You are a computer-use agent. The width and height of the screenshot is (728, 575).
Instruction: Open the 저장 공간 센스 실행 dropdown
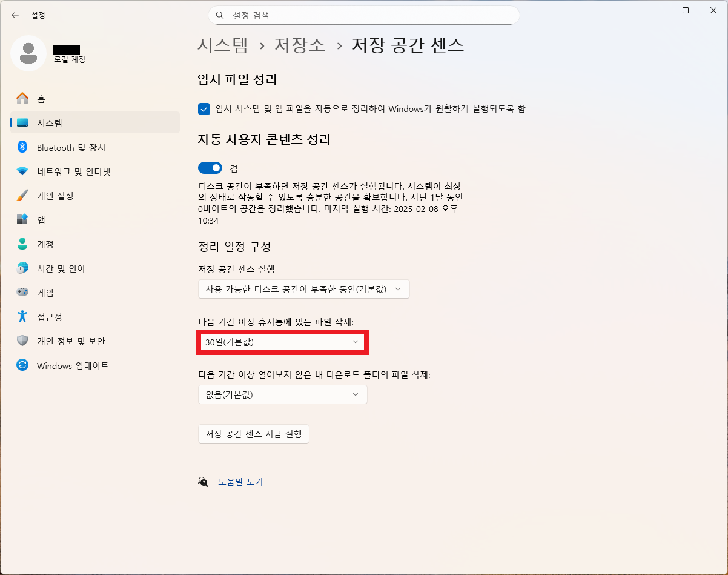[304, 289]
